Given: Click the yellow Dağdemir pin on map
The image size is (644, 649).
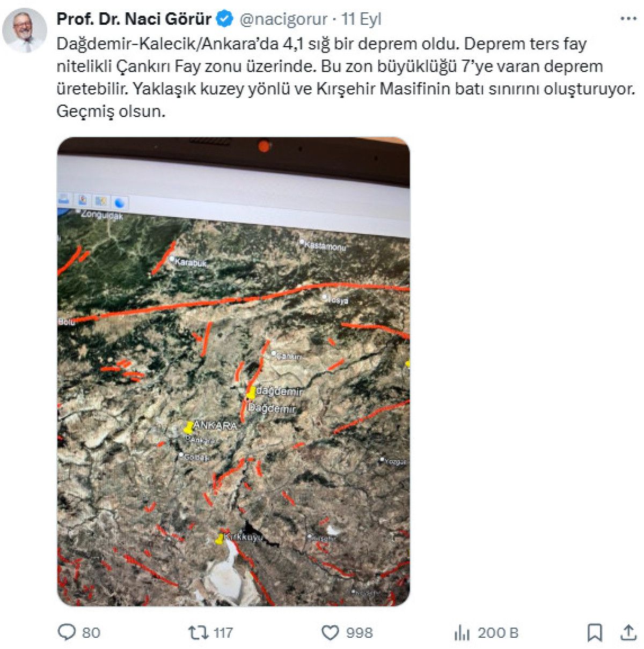Looking at the screenshot, I should 251,393.
